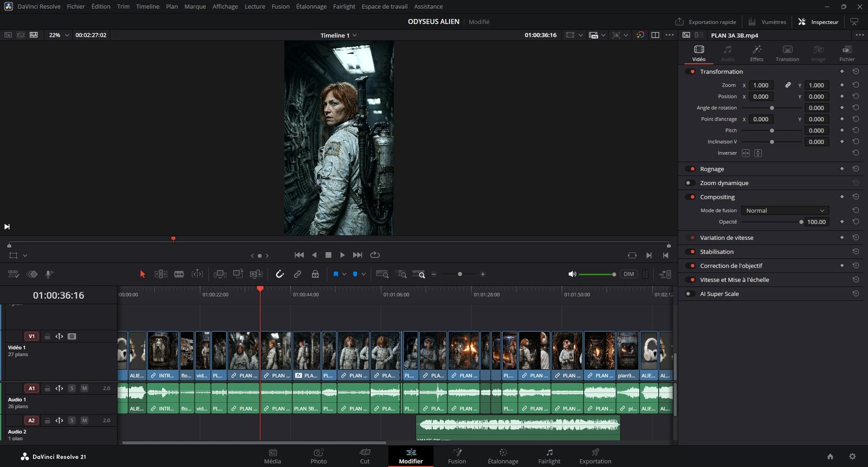
Task: Open the viewer zoom 22% dropdown
Action: click(x=59, y=35)
